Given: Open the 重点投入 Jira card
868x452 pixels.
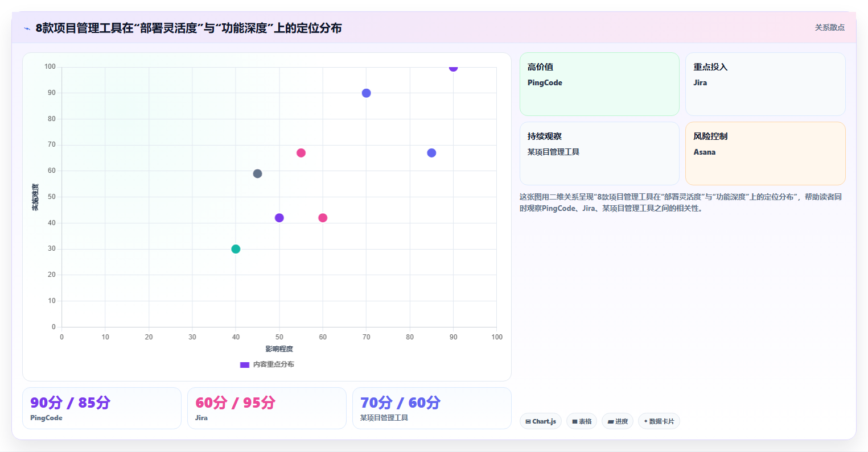Looking at the screenshot, I should (x=765, y=84).
